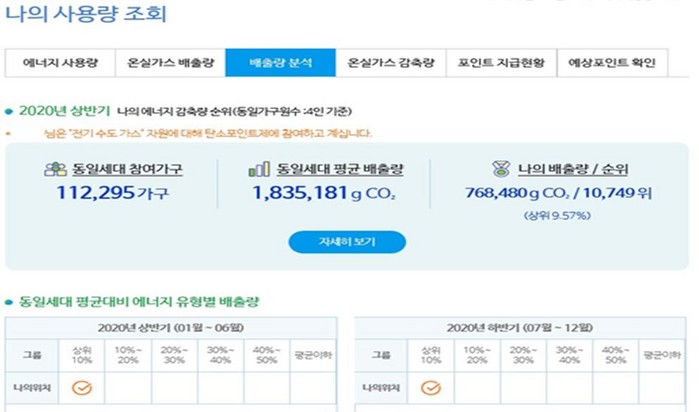Screen dimensions: 699x412
Task: Click the 112,295 가구 value
Action: click(x=112, y=192)
